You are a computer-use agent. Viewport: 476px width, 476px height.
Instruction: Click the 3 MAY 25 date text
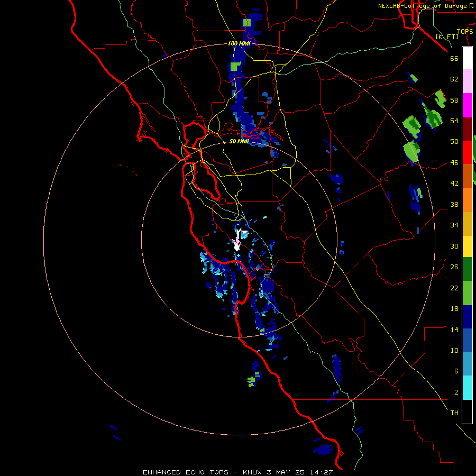pyautogui.click(x=287, y=472)
